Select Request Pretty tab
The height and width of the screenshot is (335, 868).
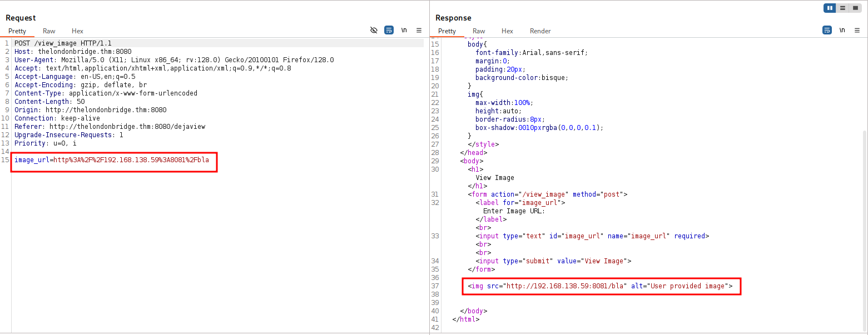(17, 31)
